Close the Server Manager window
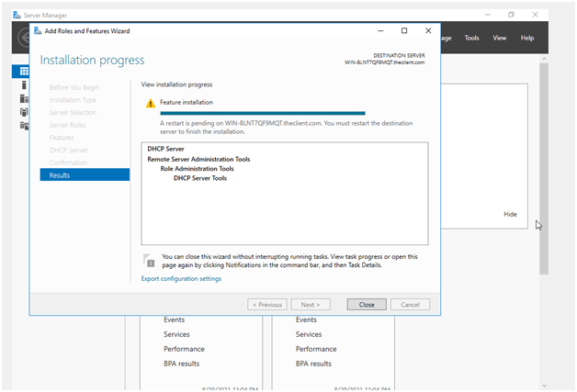Image resolution: width=577 pixels, height=392 pixels. tap(535, 15)
